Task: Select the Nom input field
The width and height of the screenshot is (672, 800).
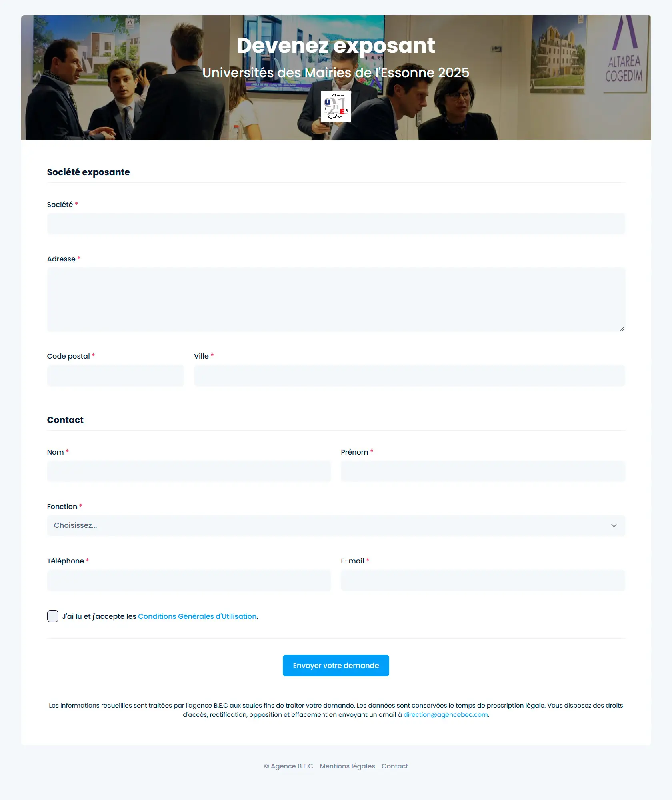Action: tap(189, 471)
